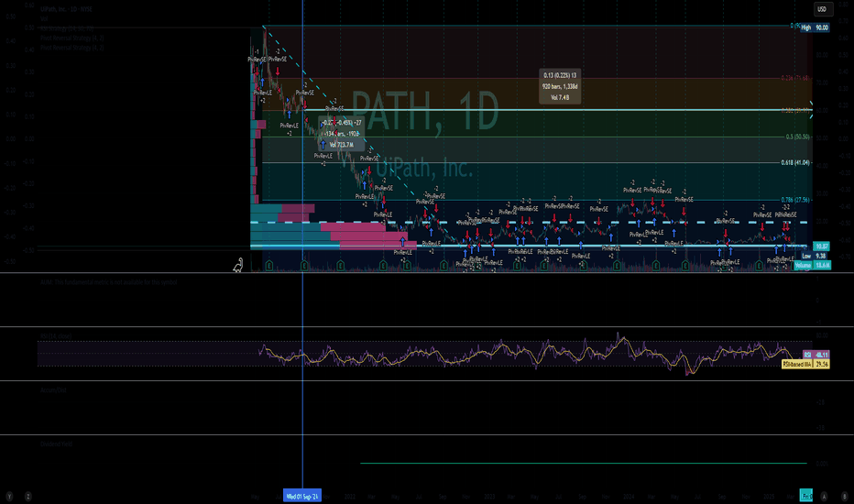Toggle the circular A auto-scale button
The width and height of the screenshot is (854, 504).
coord(824,497)
